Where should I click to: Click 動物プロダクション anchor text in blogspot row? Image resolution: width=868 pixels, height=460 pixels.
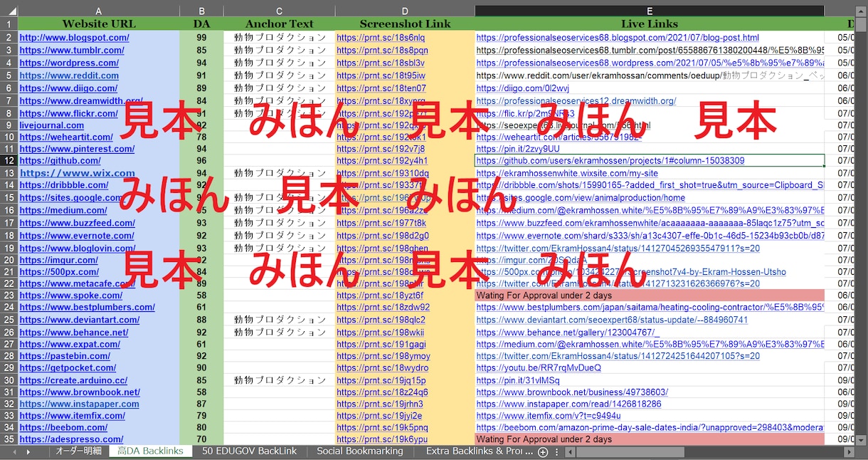click(x=280, y=38)
